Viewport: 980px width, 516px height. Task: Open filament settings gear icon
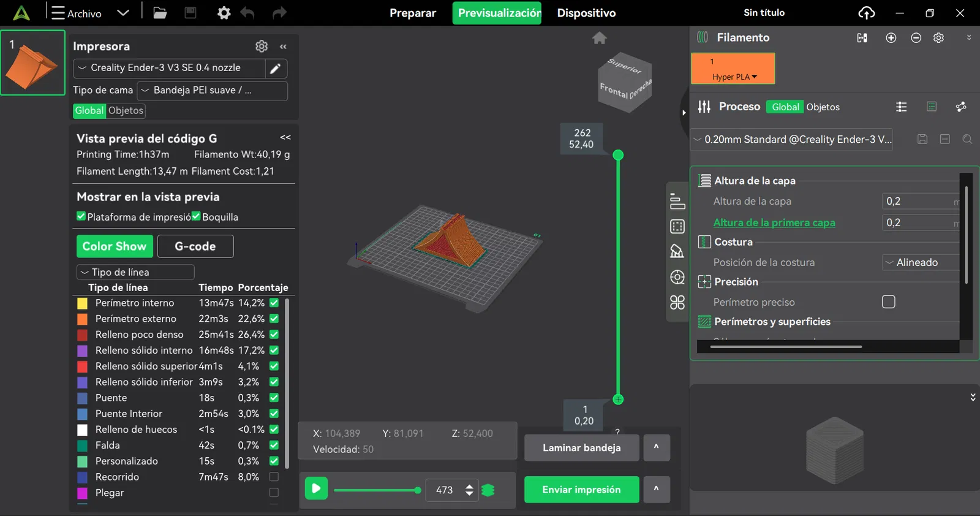(x=938, y=38)
